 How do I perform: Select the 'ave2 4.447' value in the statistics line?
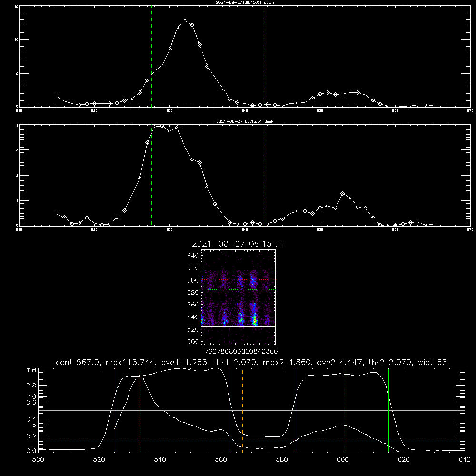(x=339, y=362)
